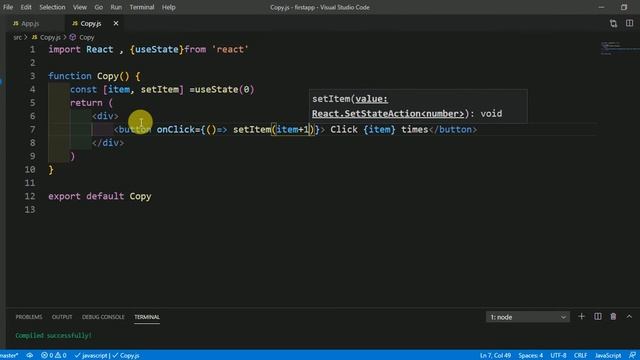Click 'useState(0)' call on line 4
Screen dimensions: 640x360
[224, 89]
